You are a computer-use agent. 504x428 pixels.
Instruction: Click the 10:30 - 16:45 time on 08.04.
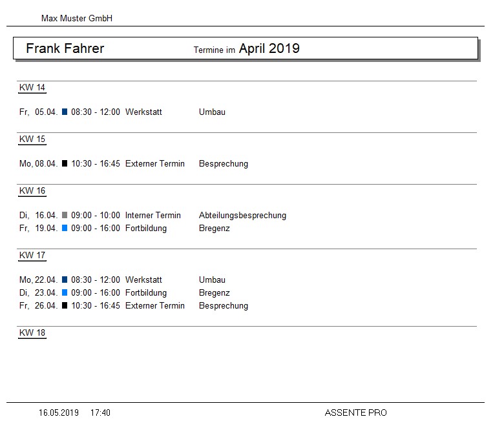(96, 164)
